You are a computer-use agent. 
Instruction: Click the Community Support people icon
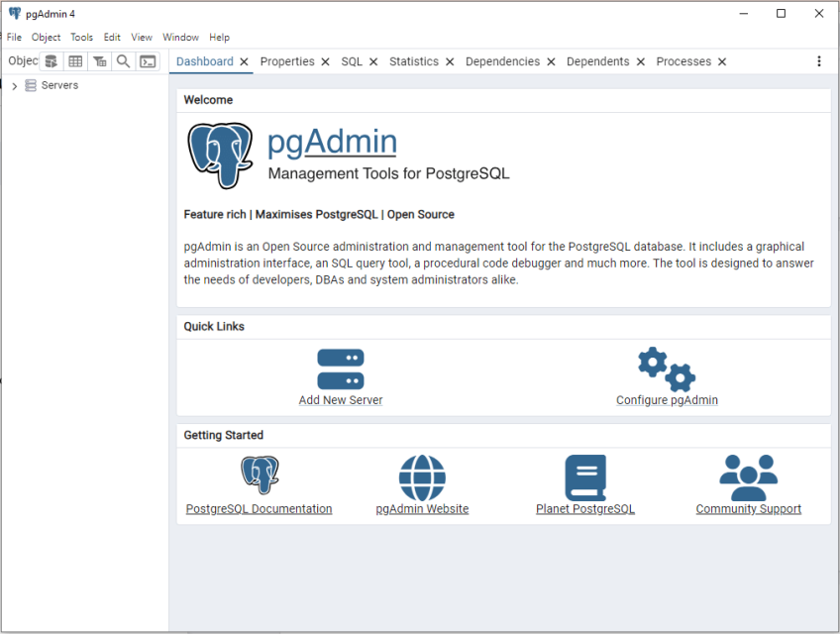(749, 475)
